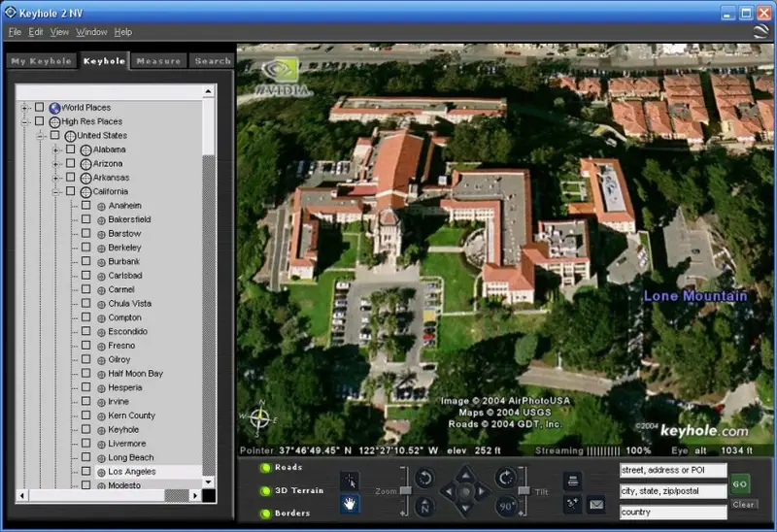777x532 pixels.
Task: Switch to the Measure tab
Action: click(158, 61)
